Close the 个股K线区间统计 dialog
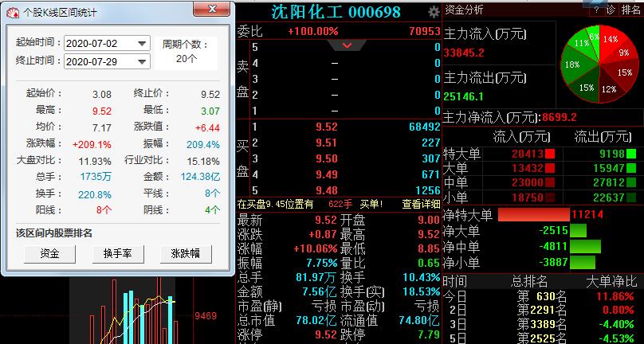Image resolution: width=644 pixels, height=344 pixels. 211,8
